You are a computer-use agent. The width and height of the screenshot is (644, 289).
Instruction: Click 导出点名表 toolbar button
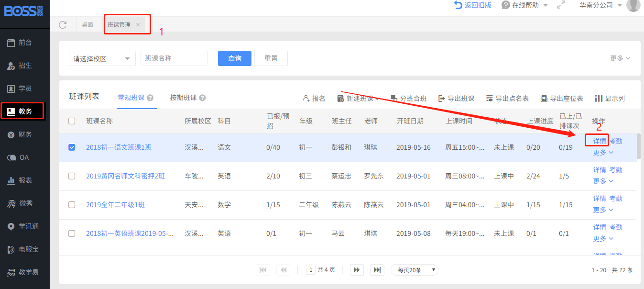pos(507,99)
